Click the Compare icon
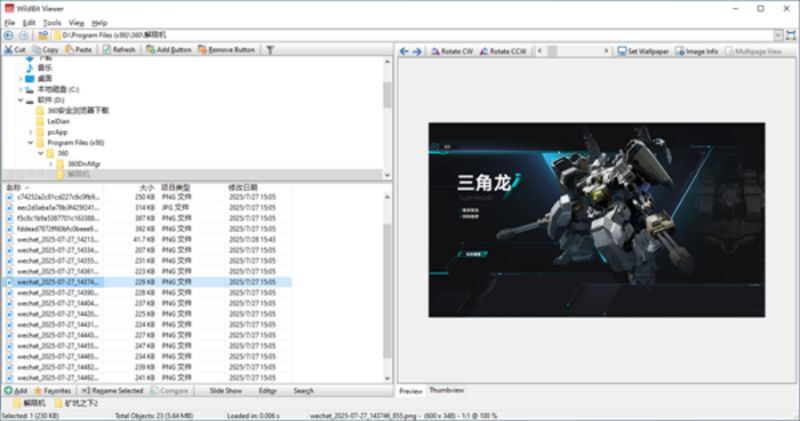 pos(154,390)
